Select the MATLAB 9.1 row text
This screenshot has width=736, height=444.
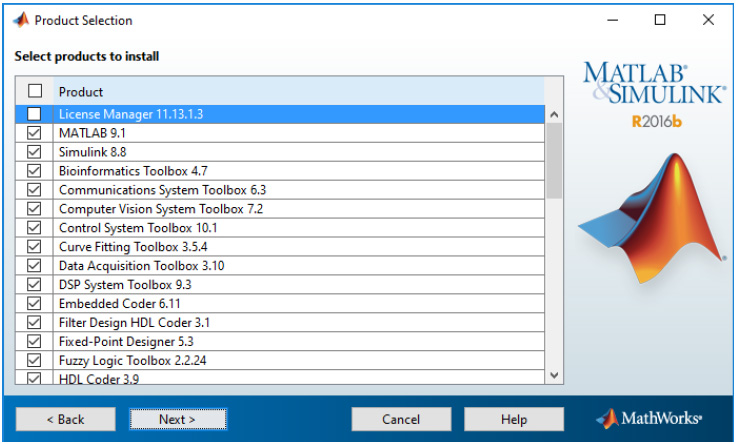92,133
